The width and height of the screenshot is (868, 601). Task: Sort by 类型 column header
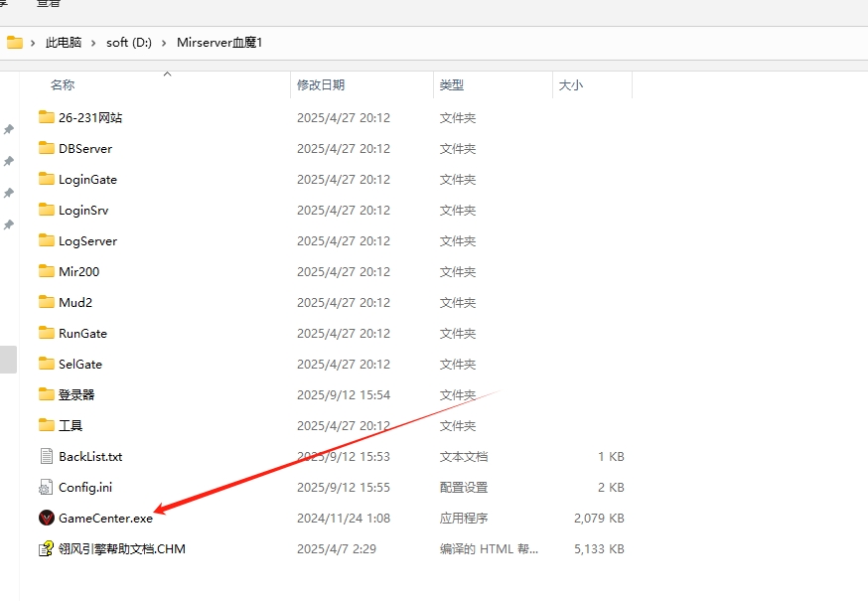tap(452, 85)
